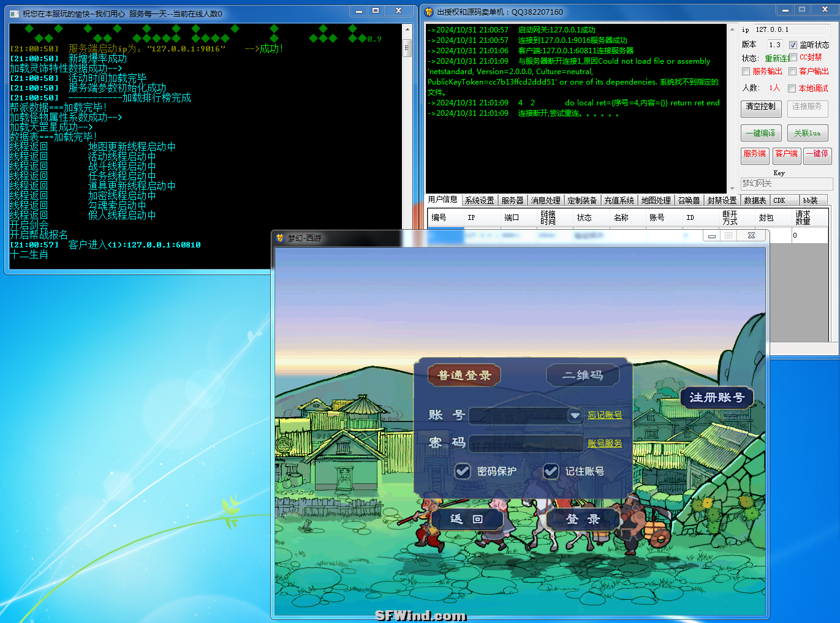Open the 数据表 tab
The height and width of the screenshot is (623, 840).
click(755, 200)
